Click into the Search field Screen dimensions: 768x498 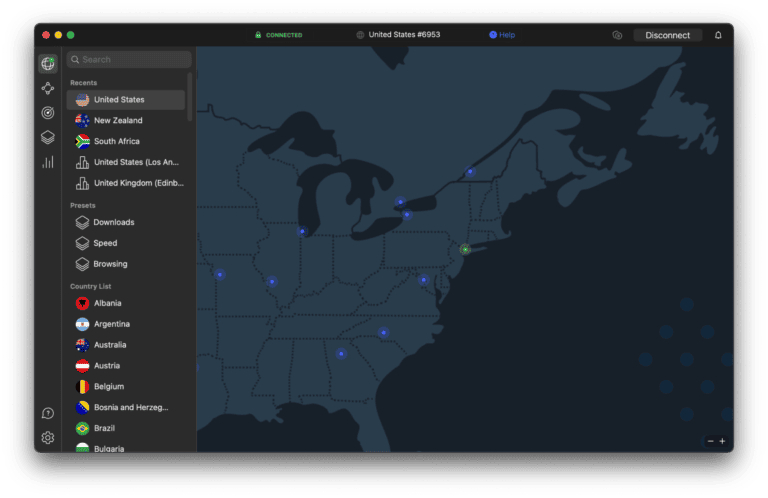130,60
